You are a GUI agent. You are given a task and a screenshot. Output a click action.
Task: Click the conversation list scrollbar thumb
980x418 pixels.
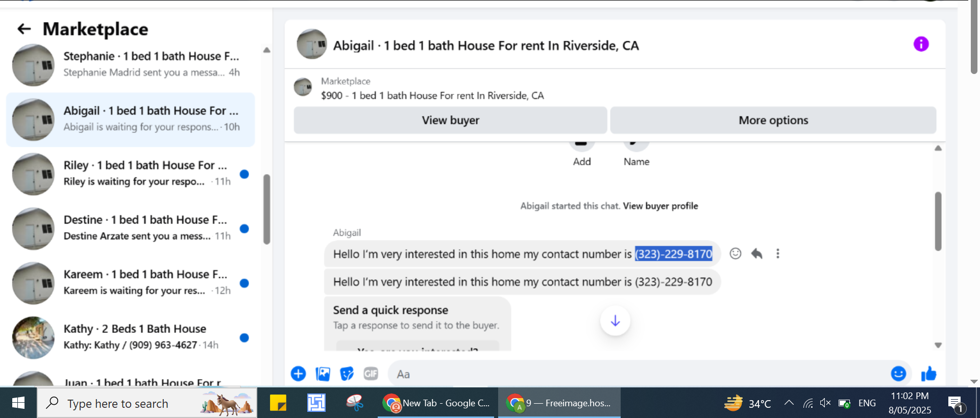click(x=266, y=210)
